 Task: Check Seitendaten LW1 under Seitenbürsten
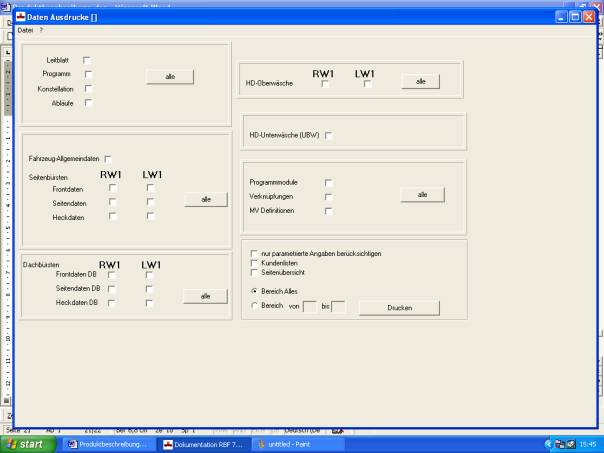click(151, 202)
